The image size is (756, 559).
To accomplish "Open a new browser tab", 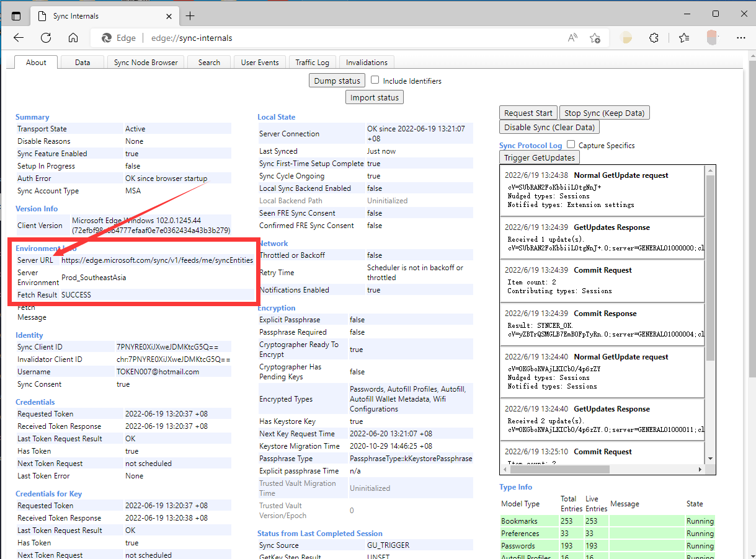I will 190,15.
